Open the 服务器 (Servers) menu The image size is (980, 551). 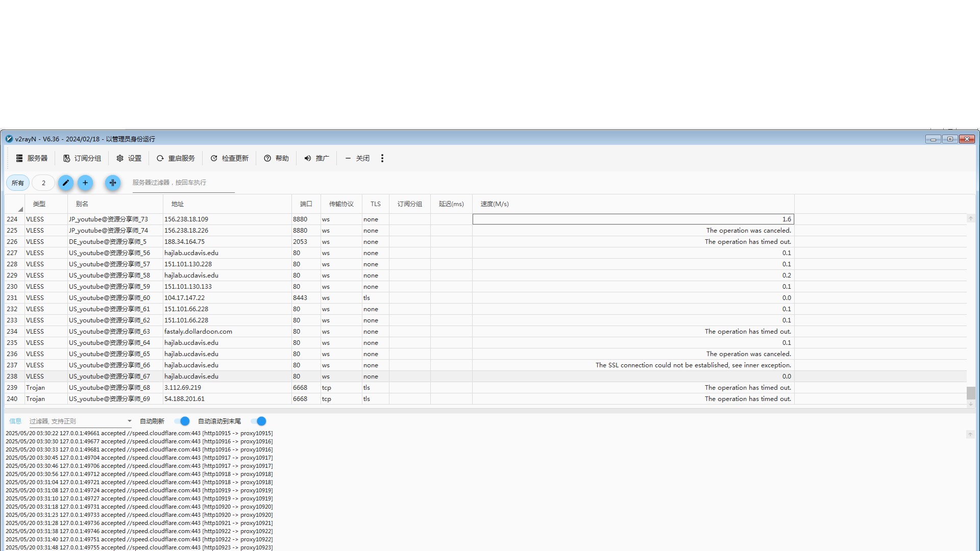[32, 158]
